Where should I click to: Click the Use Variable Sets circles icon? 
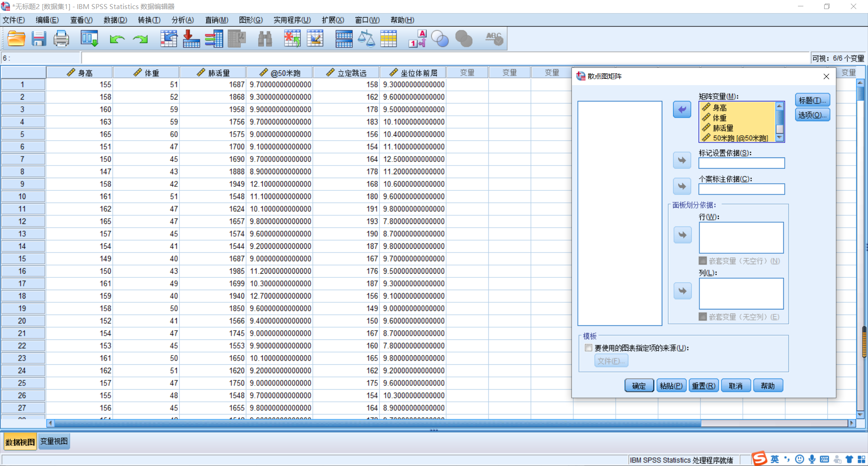click(x=440, y=39)
